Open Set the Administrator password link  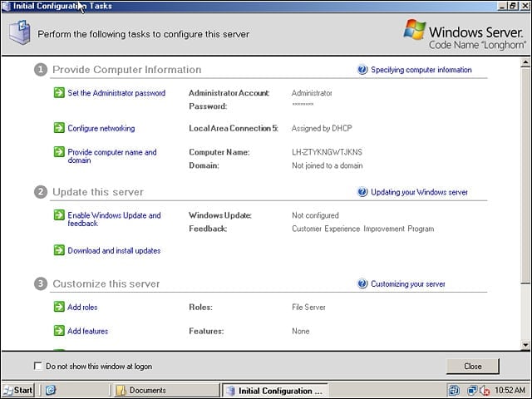click(x=116, y=93)
